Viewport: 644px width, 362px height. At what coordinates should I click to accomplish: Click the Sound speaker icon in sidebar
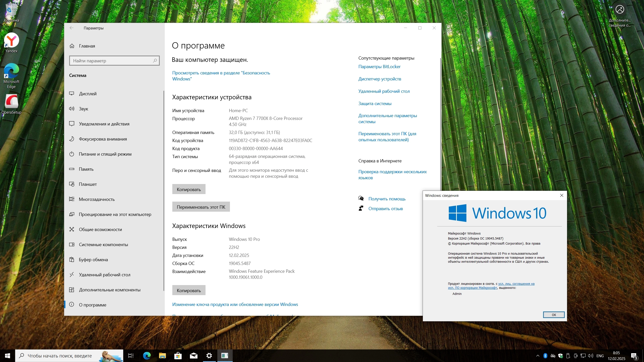tap(72, 109)
